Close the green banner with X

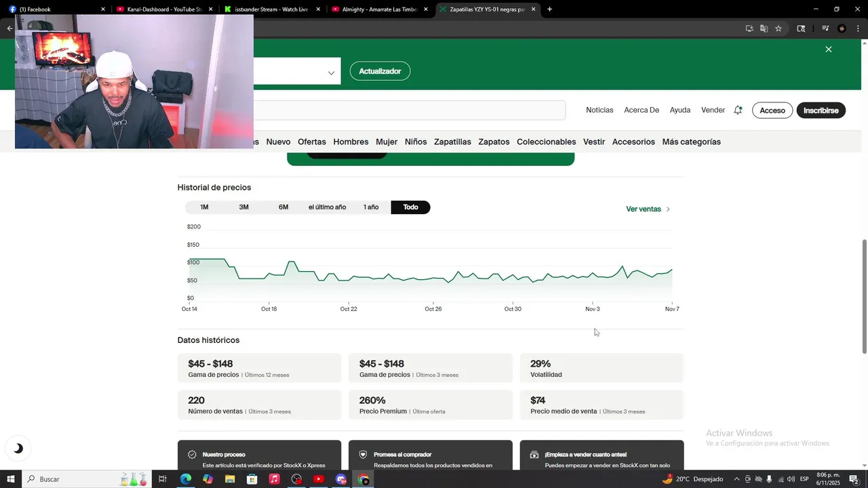pyautogui.click(x=828, y=49)
